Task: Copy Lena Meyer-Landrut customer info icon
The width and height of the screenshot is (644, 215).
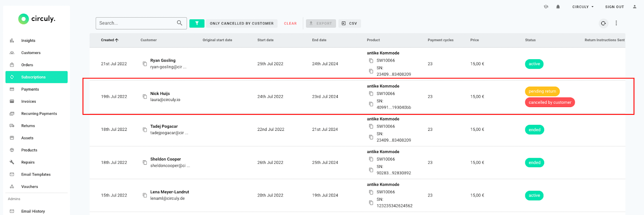Action: [x=145, y=195]
